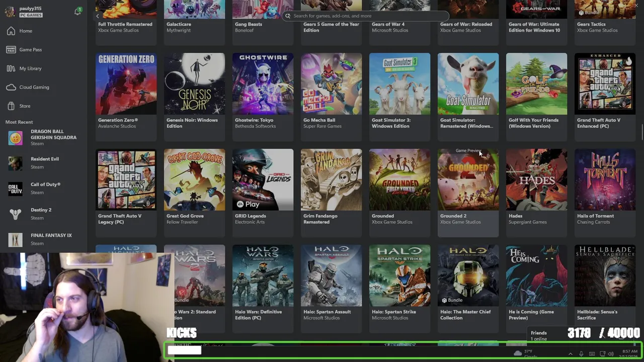Open recent game Resident Evil

43,163
